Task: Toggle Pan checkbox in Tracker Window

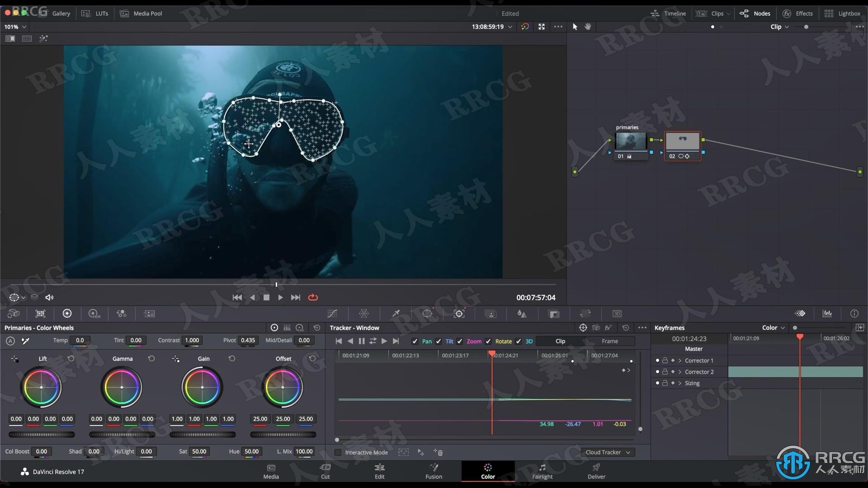Action: tap(415, 341)
